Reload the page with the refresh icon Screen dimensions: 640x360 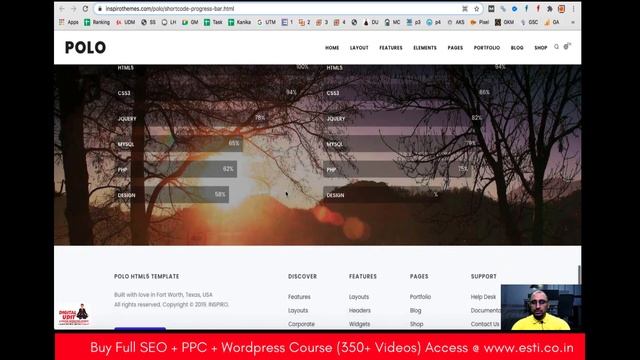85,9
